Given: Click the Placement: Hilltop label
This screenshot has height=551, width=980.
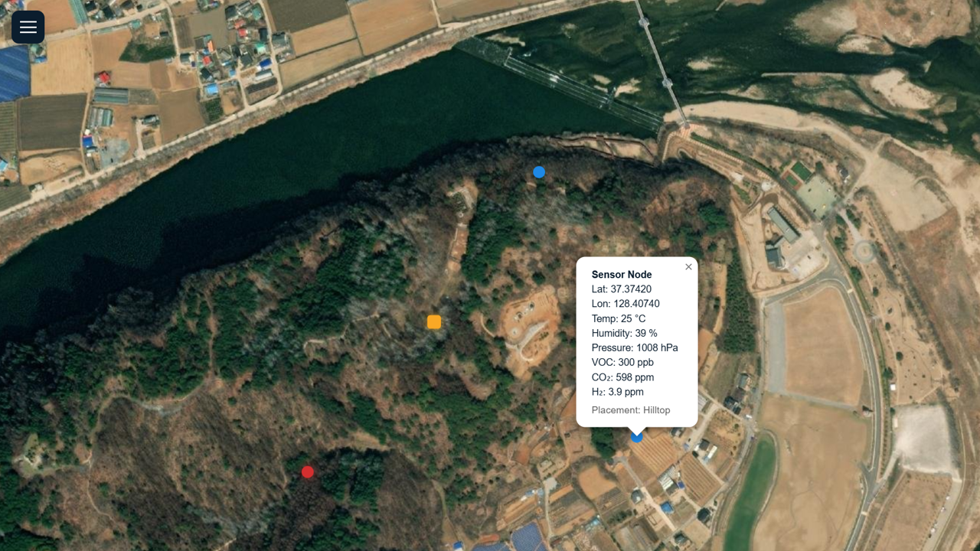Looking at the screenshot, I should tap(631, 410).
